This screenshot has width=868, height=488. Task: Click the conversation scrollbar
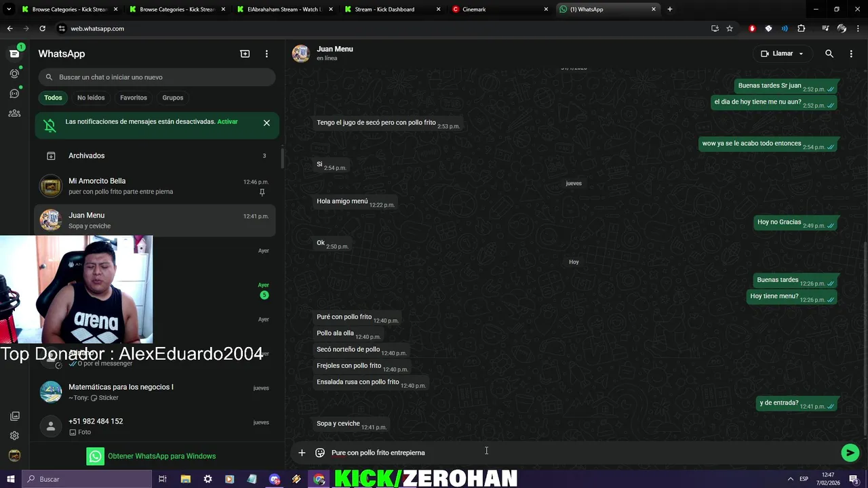(x=865, y=338)
